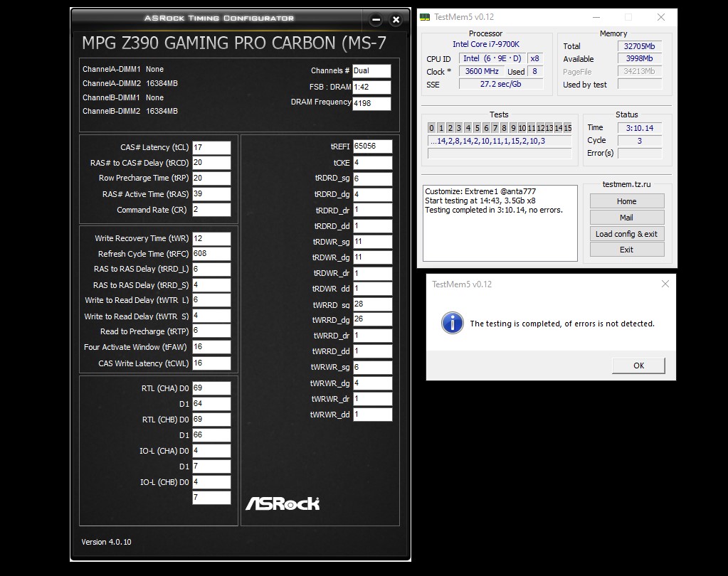Click the TestMem5 memory chip title icon
The image size is (728, 576).
click(424, 17)
